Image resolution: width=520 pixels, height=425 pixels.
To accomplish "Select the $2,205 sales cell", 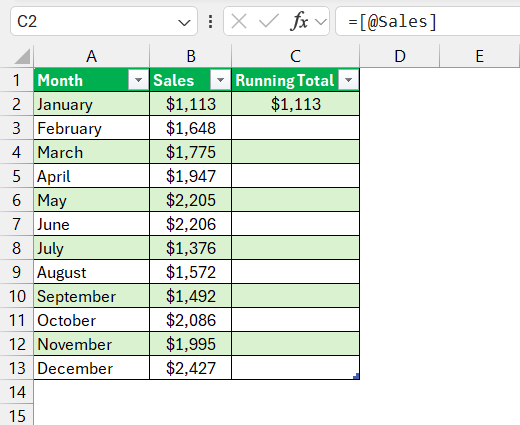I will [x=191, y=200].
